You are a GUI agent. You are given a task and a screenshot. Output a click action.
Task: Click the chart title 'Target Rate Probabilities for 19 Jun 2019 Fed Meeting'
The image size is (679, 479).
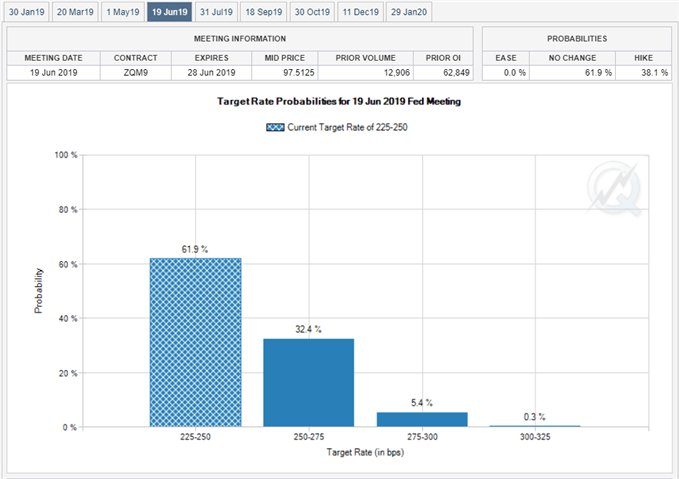(x=339, y=101)
